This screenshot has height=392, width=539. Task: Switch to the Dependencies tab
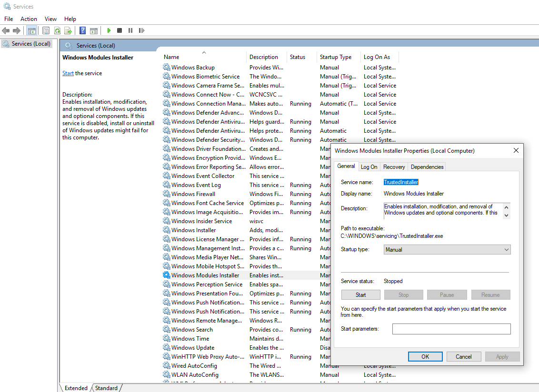point(427,167)
